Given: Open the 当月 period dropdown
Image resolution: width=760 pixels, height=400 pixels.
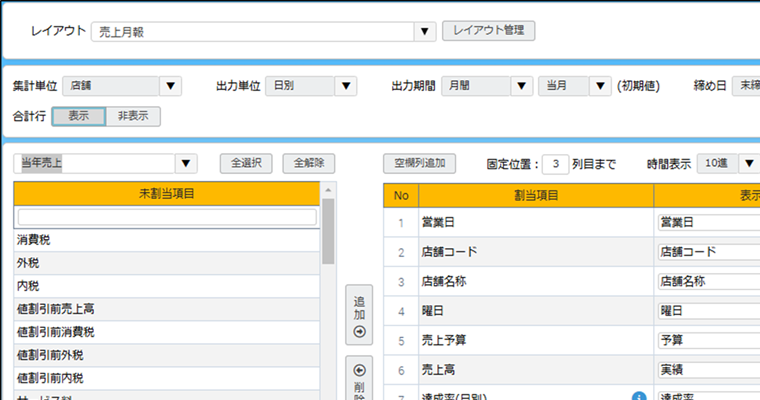Looking at the screenshot, I should [574, 86].
